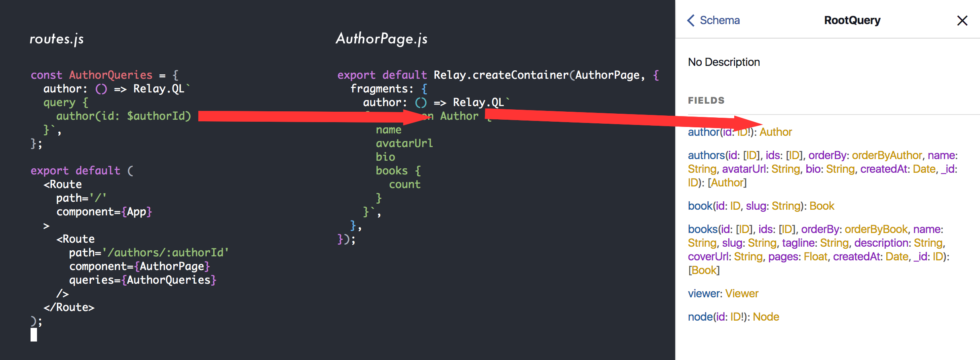
Task: Open the Node type link
Action: point(766,317)
